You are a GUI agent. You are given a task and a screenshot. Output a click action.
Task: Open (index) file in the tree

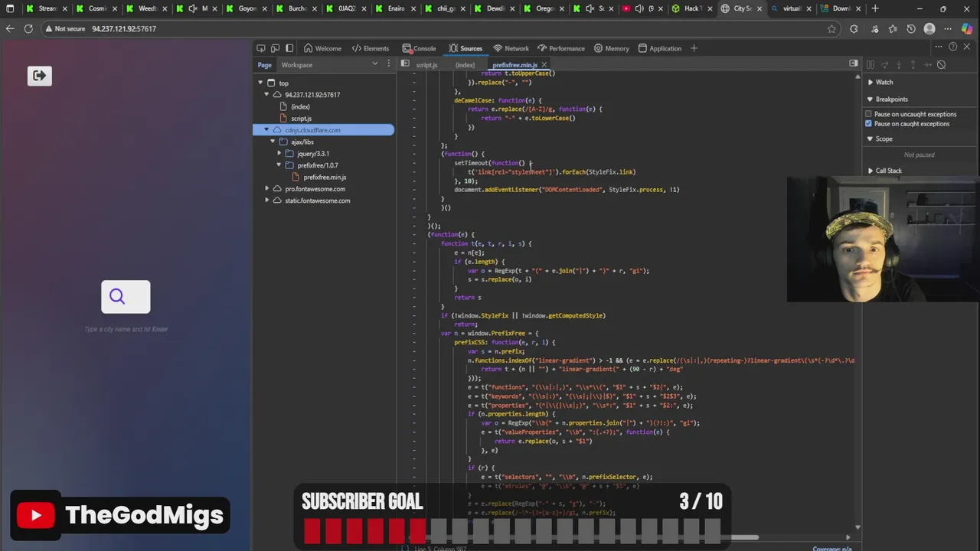300,107
